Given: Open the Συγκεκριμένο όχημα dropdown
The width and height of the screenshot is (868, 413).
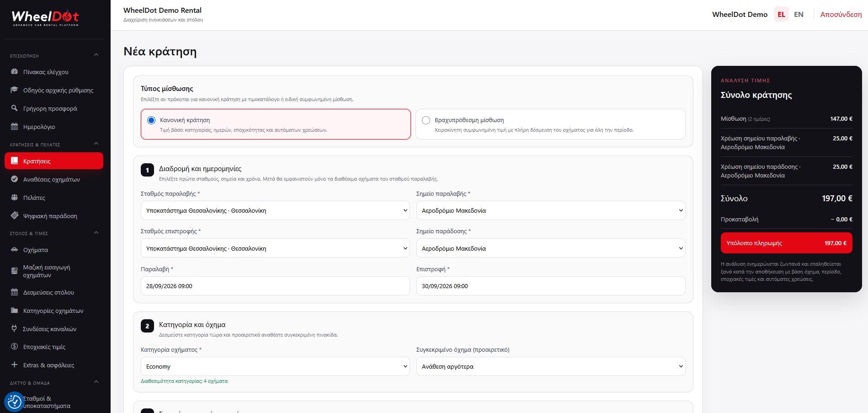Looking at the screenshot, I should coord(551,366).
